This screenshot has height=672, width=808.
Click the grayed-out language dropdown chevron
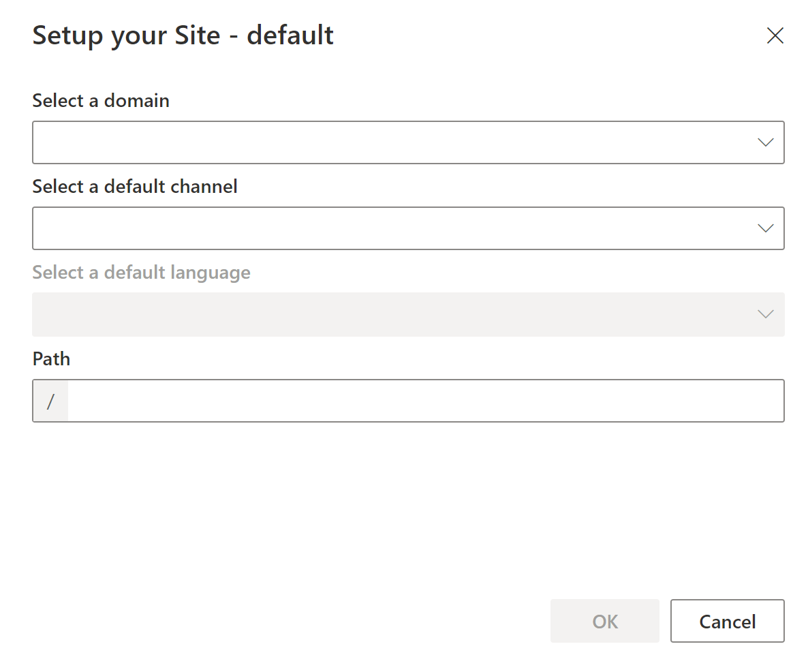(x=766, y=314)
